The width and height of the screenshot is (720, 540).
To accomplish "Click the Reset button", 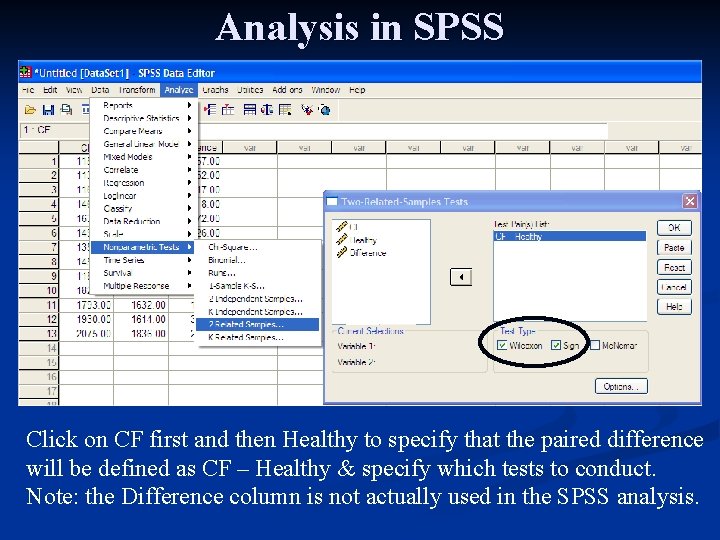I will tap(674, 267).
